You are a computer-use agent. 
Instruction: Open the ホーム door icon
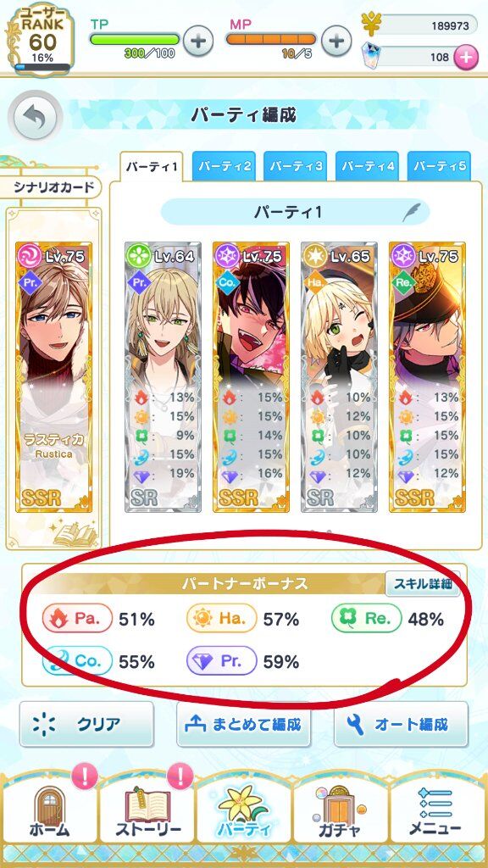click(49, 810)
